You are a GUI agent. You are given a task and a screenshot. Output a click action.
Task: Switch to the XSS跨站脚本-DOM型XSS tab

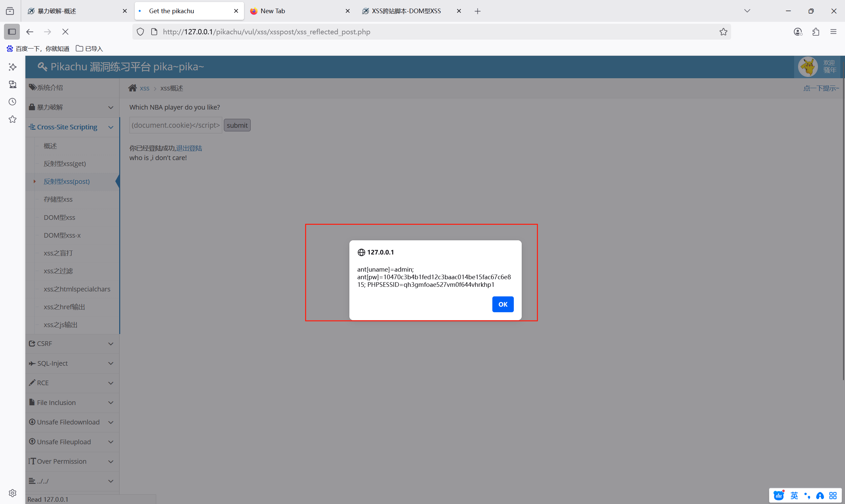(x=411, y=11)
